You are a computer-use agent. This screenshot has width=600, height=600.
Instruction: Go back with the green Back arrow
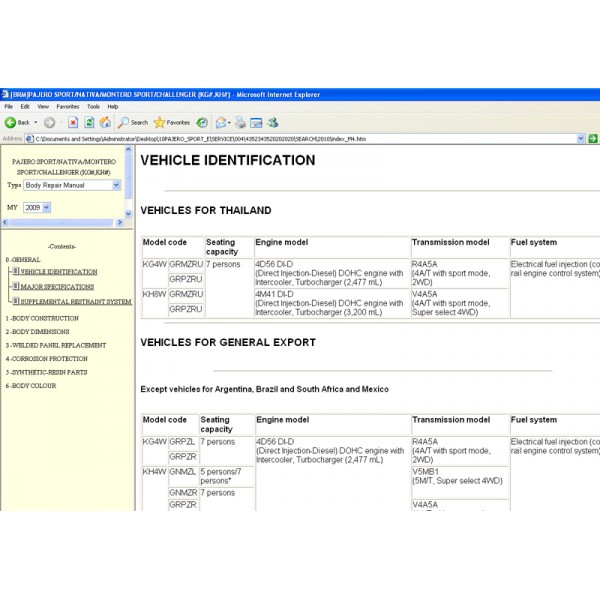17,122
